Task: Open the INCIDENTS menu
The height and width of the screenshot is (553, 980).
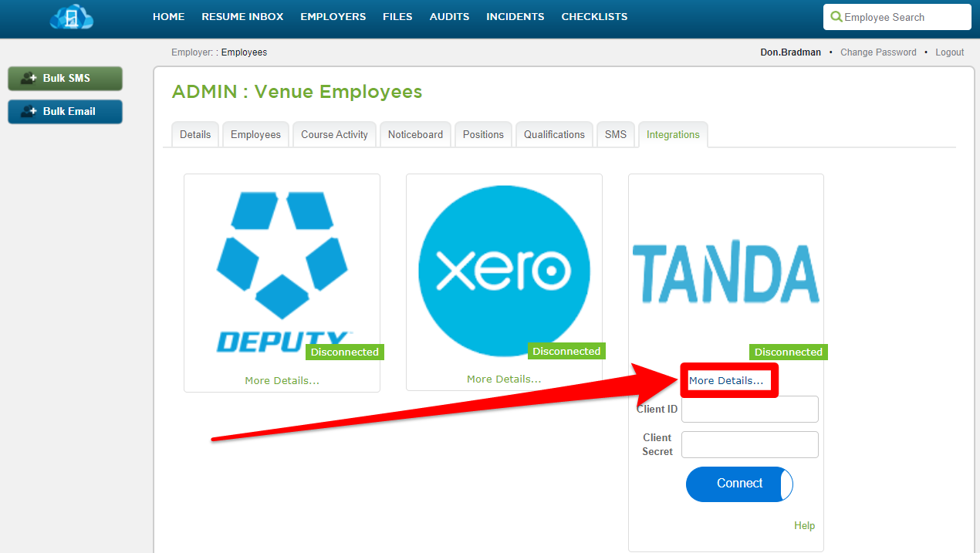Action: [515, 16]
